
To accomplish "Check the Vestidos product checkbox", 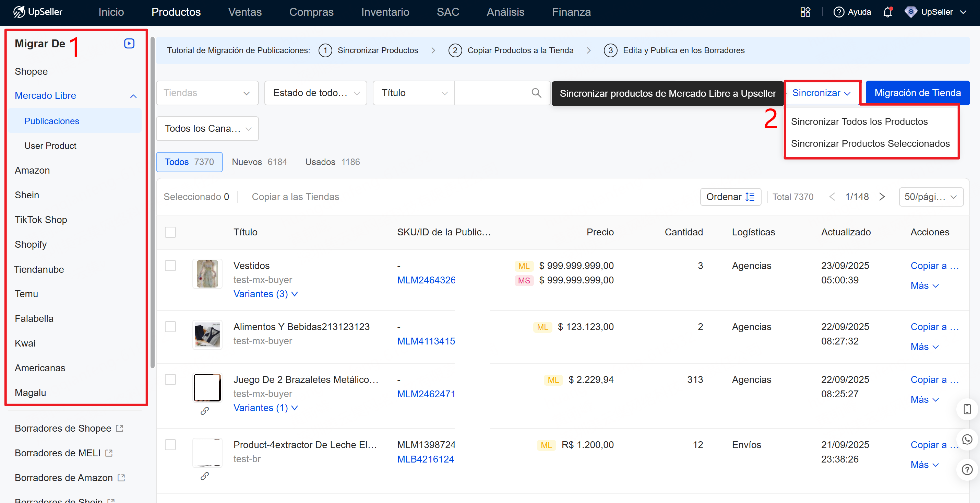I will [x=170, y=266].
